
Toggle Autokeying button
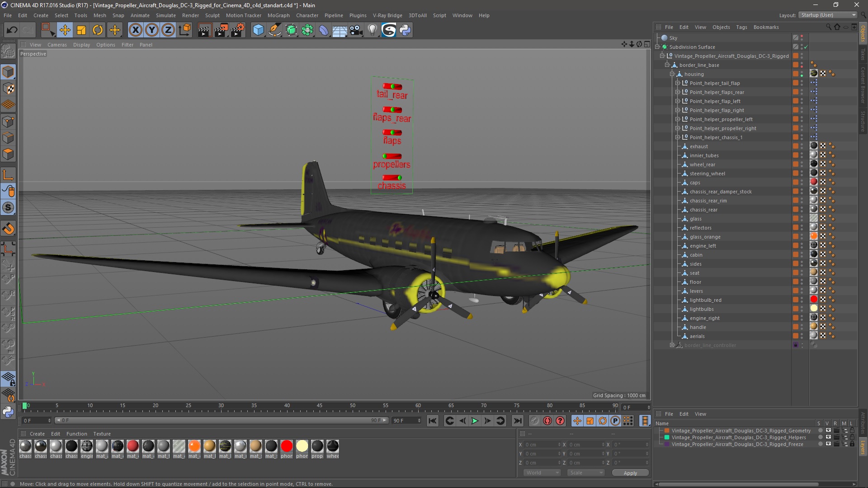[x=547, y=421]
